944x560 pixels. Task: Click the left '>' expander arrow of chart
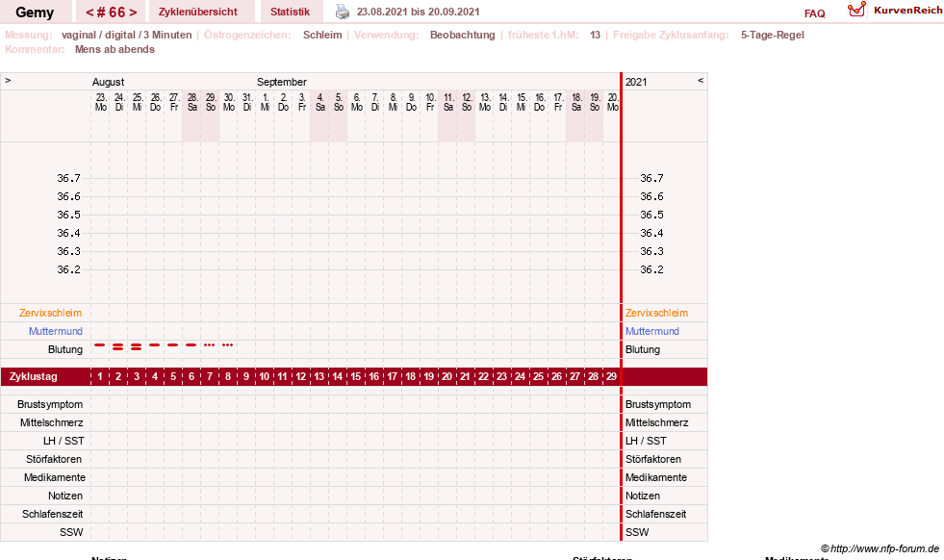point(8,80)
